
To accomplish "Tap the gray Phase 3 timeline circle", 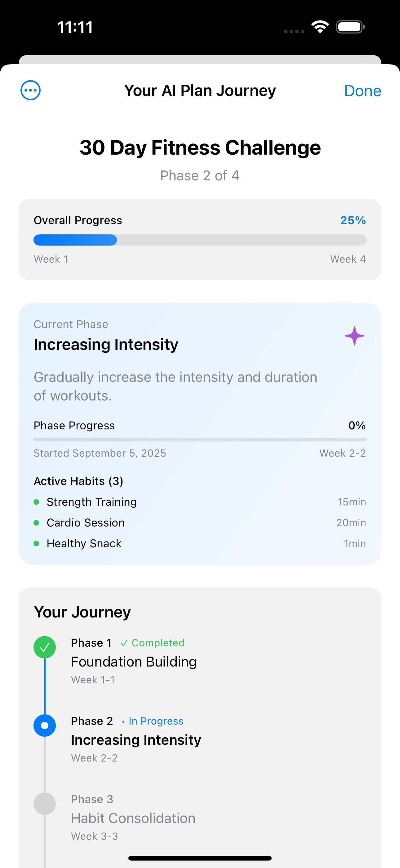I will [45, 804].
